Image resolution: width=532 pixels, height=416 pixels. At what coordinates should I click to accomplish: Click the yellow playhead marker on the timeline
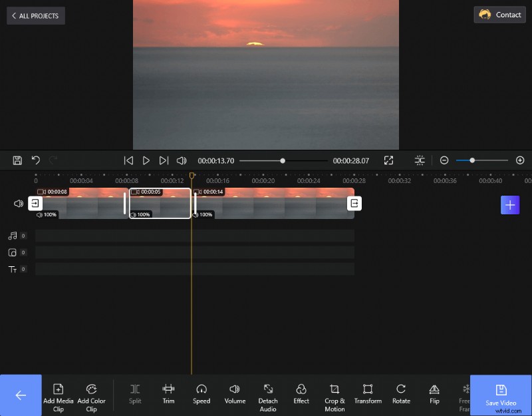(192, 175)
